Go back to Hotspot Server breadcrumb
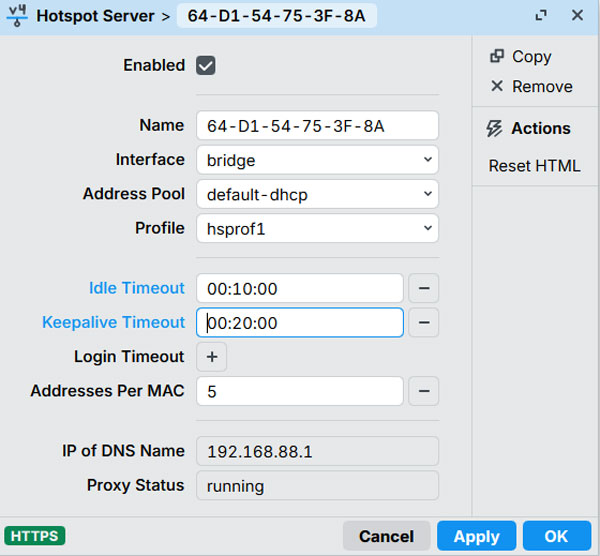Image resolution: width=600 pixels, height=556 pixels. [95, 16]
